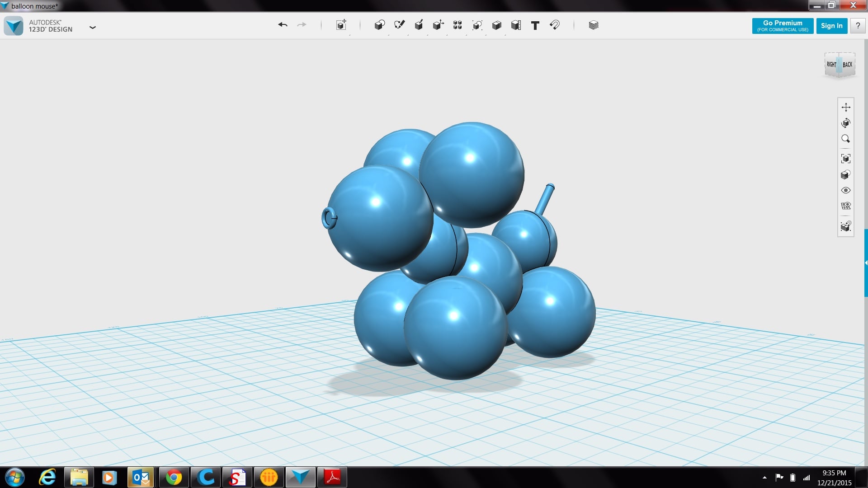The height and width of the screenshot is (488, 868).
Task: Open the Windows Start menu
Action: pos(14,477)
